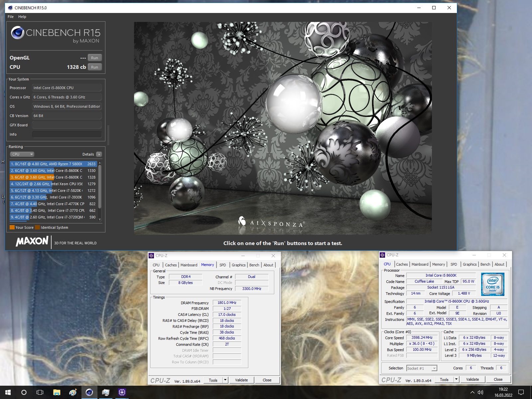This screenshot has width=532, height=399.
Task: Open Help menu in Cinebench
Action: [22, 17]
